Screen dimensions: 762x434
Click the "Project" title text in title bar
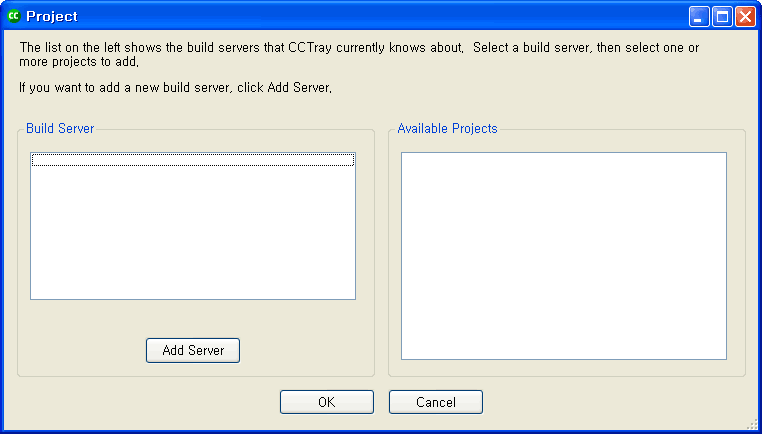[52, 16]
